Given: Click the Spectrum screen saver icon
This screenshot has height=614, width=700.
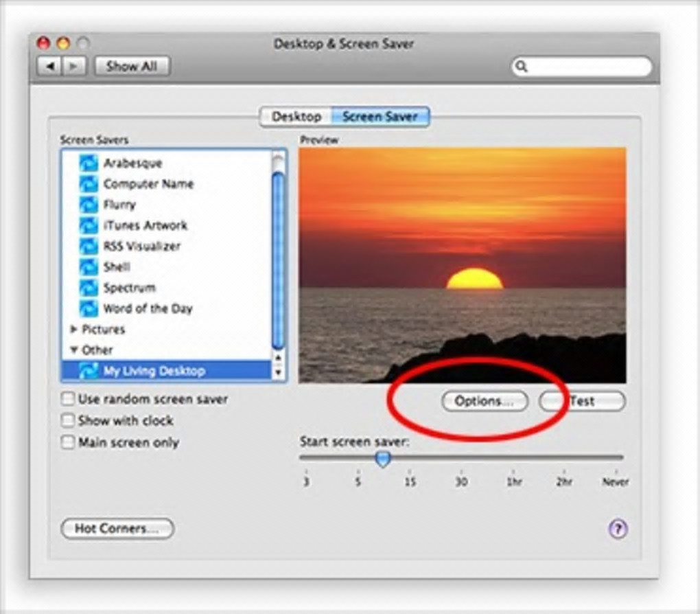Looking at the screenshot, I should point(89,288).
